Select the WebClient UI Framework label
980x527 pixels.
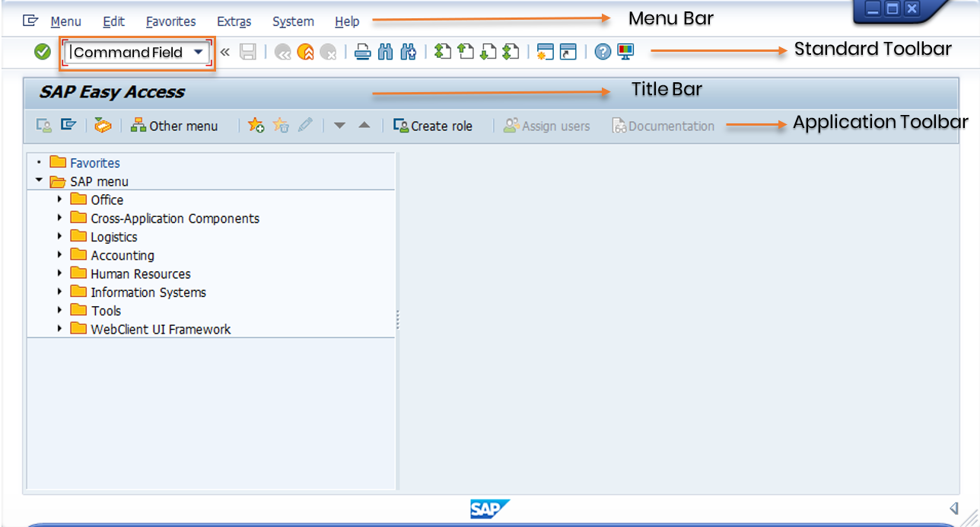pyautogui.click(x=161, y=329)
